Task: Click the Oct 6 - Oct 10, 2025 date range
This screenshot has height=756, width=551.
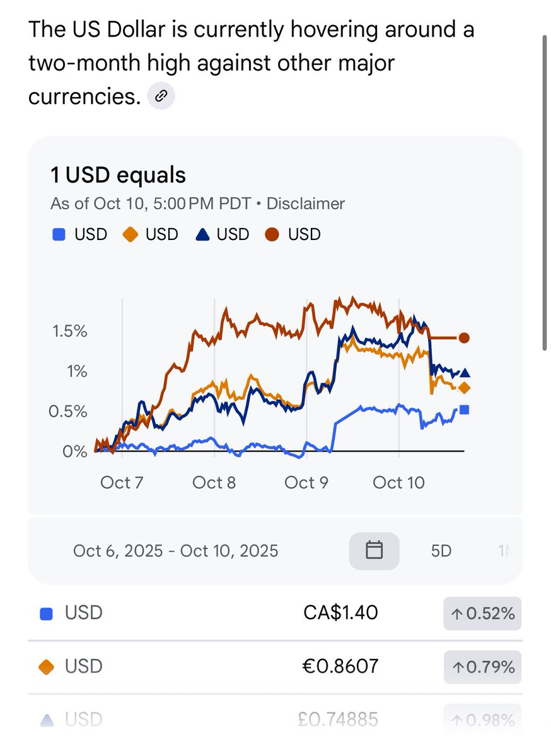Action: click(175, 551)
